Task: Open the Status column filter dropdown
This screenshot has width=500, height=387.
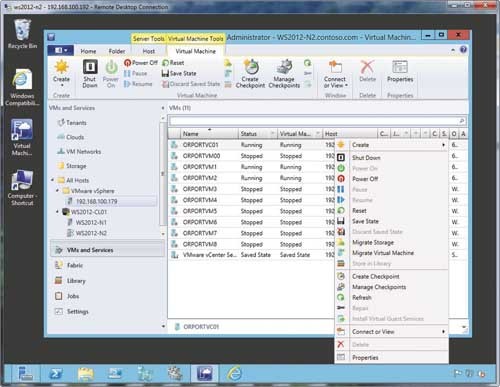Action: click(x=272, y=134)
